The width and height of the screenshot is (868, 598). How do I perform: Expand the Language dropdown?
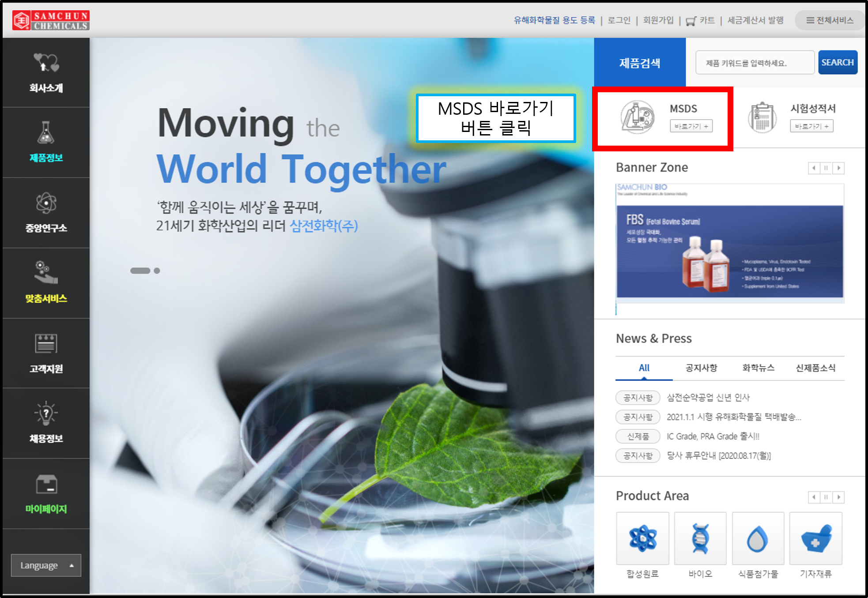tap(46, 565)
